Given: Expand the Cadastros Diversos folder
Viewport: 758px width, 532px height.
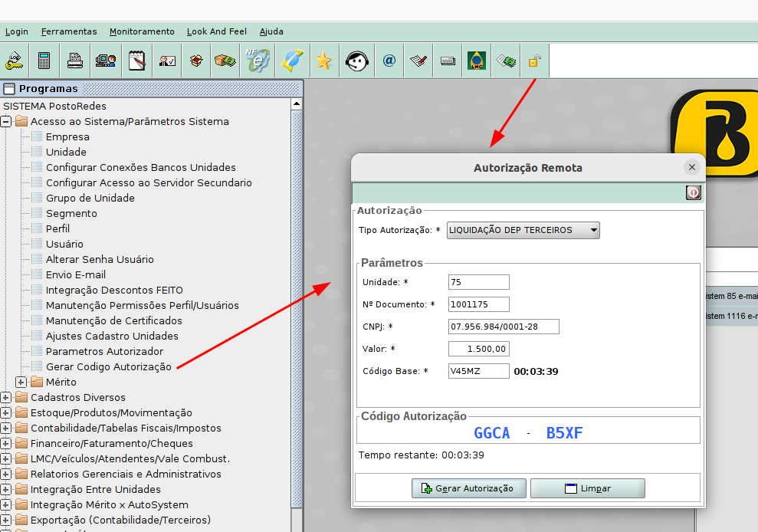Looking at the screenshot, I should [6, 397].
